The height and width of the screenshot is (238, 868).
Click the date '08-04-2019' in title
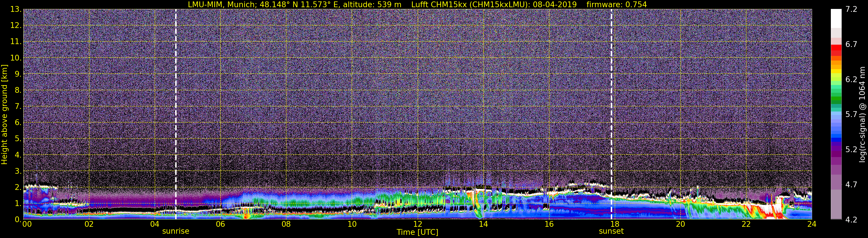click(555, 4)
